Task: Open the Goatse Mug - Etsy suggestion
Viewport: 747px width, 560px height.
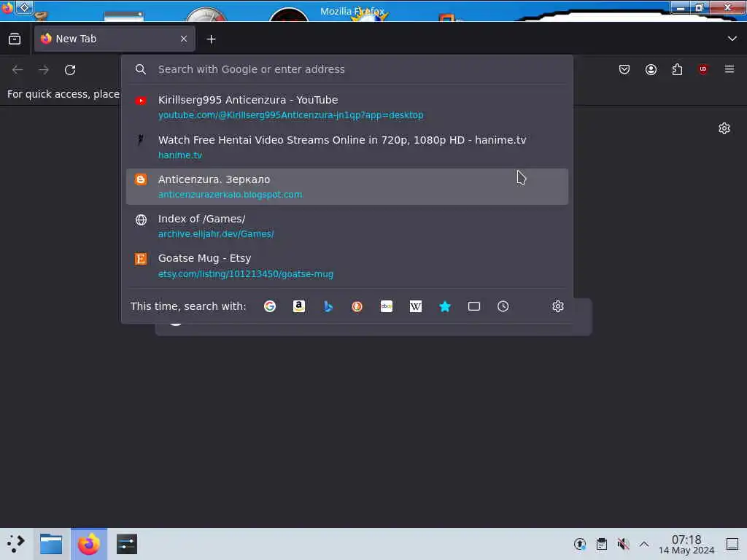Action: point(347,265)
